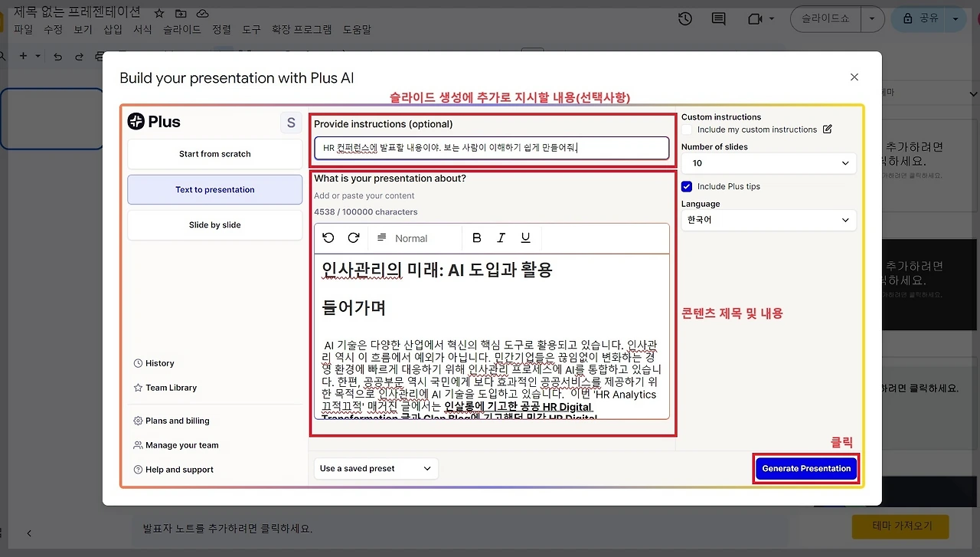Viewport: 980px width, 557px height.
Task: Undo using the Google Slides toolbar arrow
Action: [x=57, y=56]
